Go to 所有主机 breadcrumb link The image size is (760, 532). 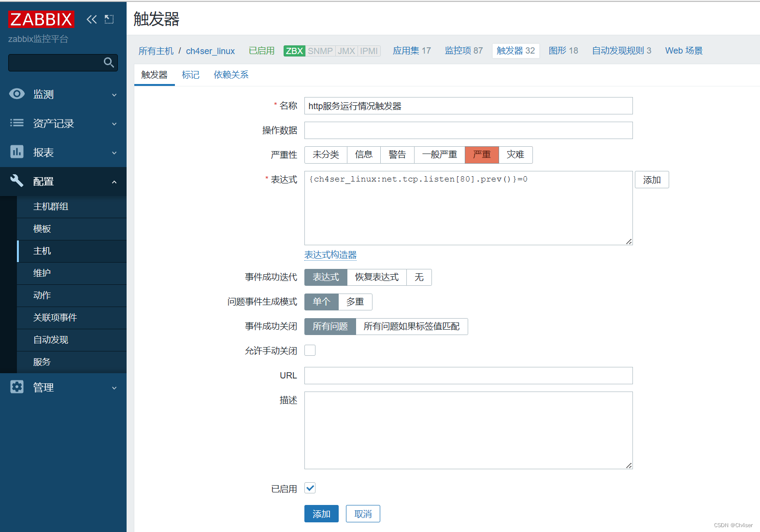point(156,51)
